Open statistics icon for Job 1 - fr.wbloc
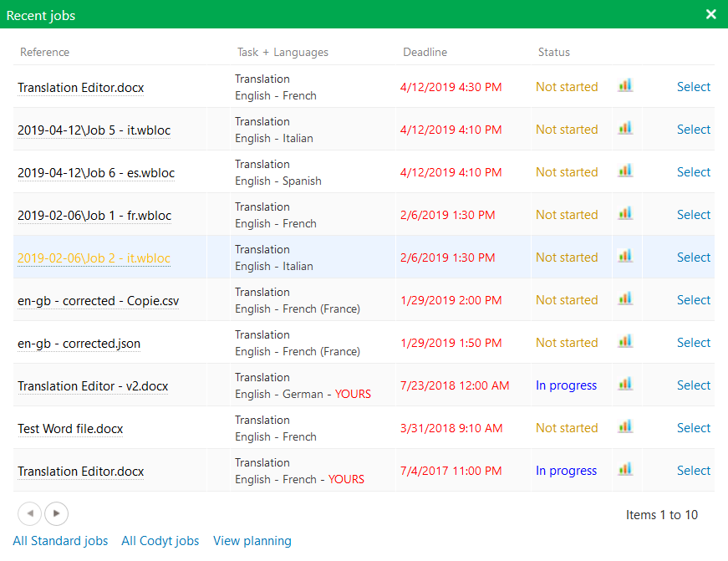 coord(624,213)
